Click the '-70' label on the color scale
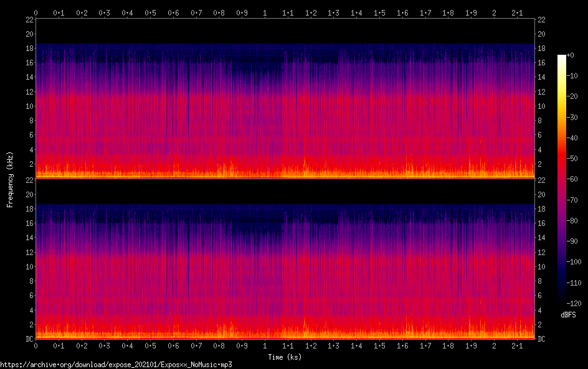This screenshot has height=369, width=588. (x=572, y=200)
